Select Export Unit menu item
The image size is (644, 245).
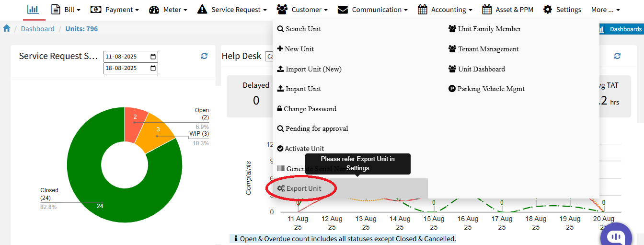pyautogui.click(x=300, y=188)
